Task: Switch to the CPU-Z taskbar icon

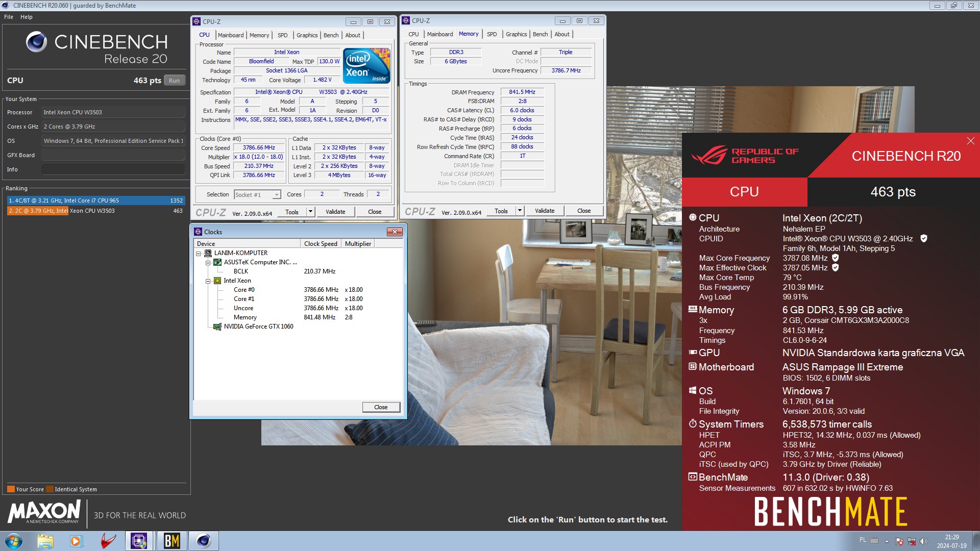Action: (139, 541)
